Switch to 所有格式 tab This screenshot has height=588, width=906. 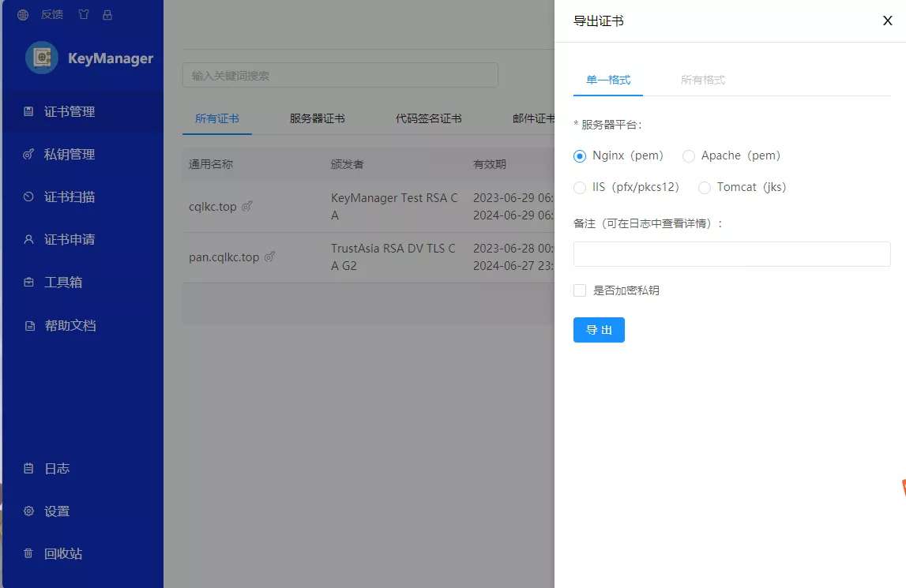(x=702, y=80)
